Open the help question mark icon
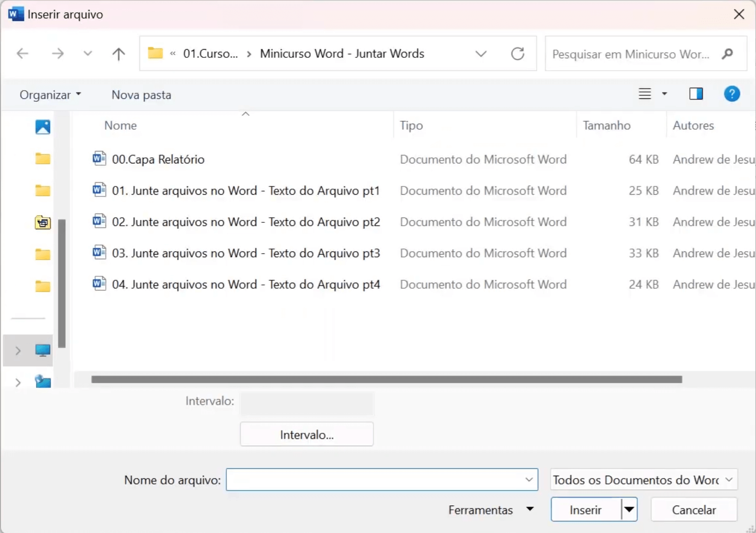The width and height of the screenshot is (756, 533). pos(732,94)
